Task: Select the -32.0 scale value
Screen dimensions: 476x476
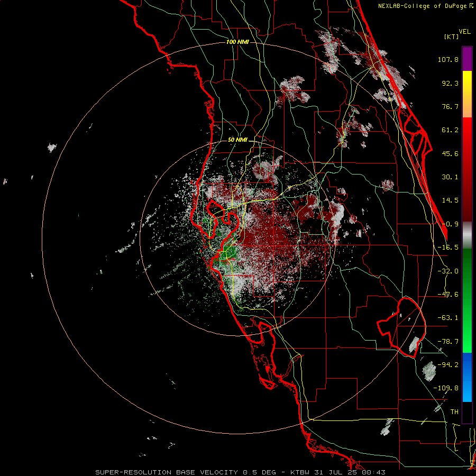Action: coord(448,271)
